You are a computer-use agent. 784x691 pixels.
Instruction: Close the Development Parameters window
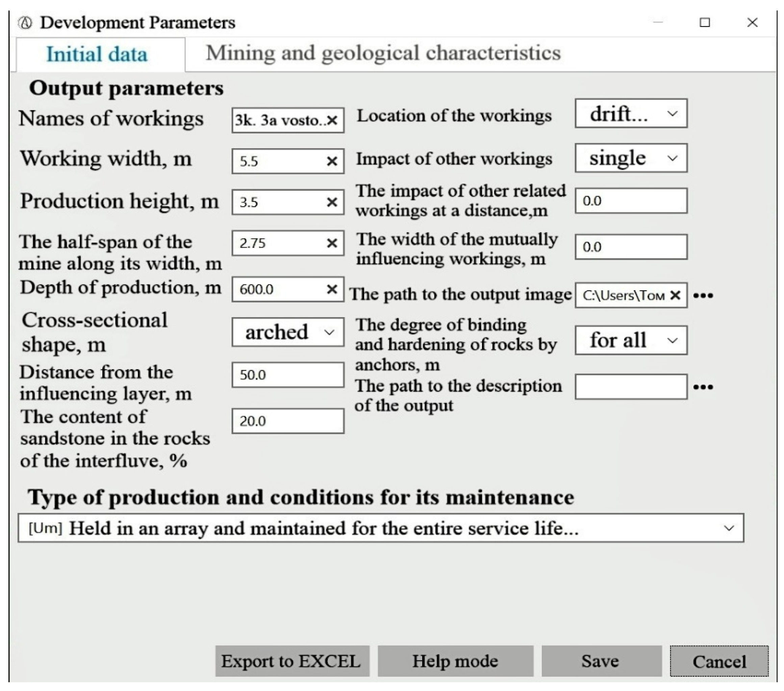(x=753, y=23)
